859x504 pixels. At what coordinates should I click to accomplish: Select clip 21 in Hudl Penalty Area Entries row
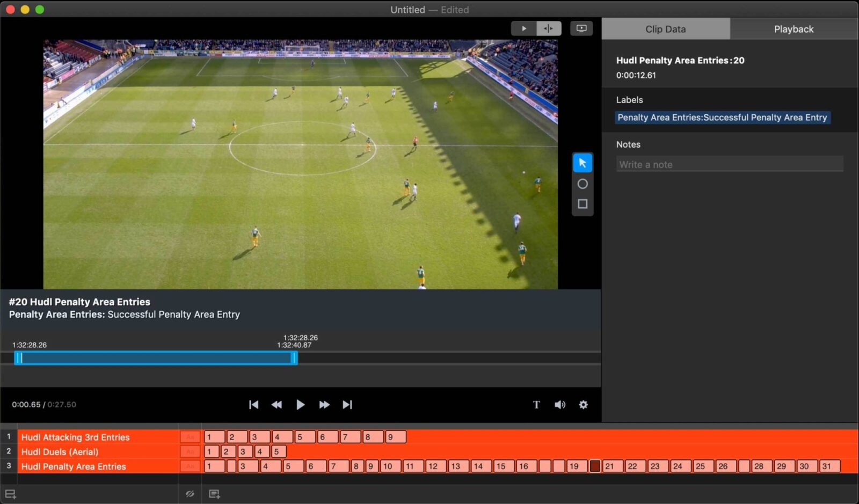[x=610, y=466]
